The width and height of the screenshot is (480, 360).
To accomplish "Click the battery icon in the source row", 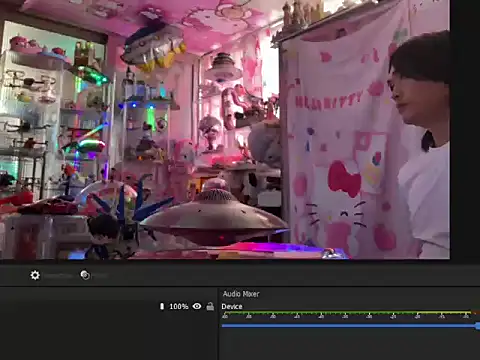I will point(162,306).
